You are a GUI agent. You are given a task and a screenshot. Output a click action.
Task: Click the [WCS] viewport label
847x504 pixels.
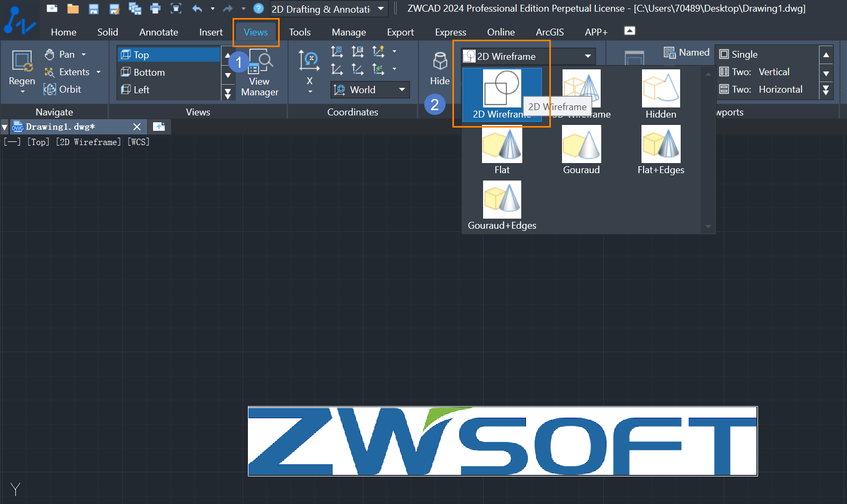139,142
